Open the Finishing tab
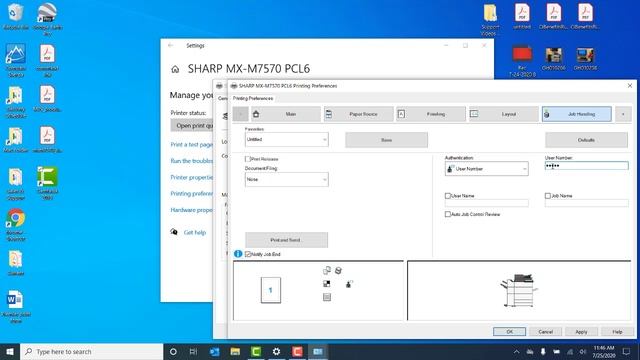 431,114
